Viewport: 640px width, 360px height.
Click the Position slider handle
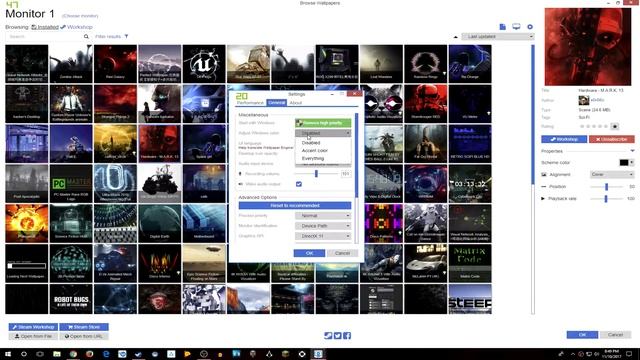click(x=607, y=187)
